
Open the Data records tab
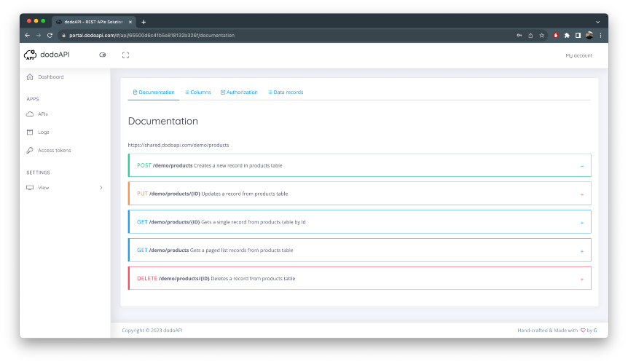coord(286,92)
